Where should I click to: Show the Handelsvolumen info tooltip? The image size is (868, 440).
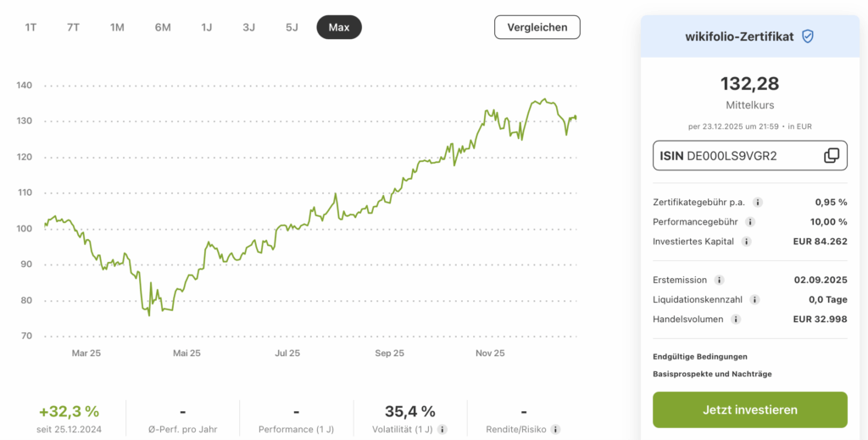[x=736, y=320]
